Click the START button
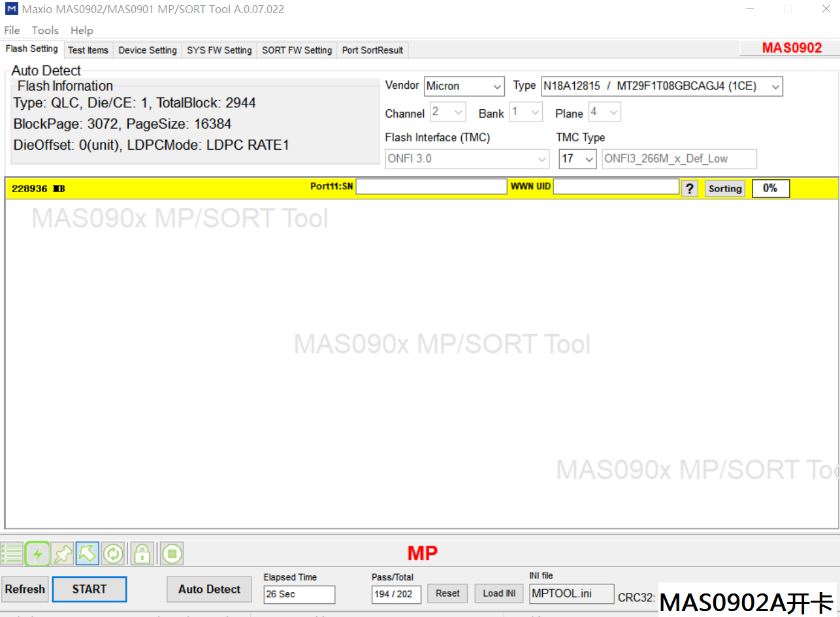Screen dimensions: 840x617 click(x=89, y=589)
